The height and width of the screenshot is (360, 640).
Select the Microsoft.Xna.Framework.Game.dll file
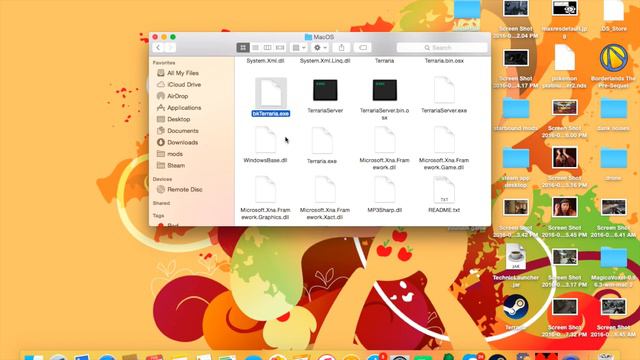[444, 148]
